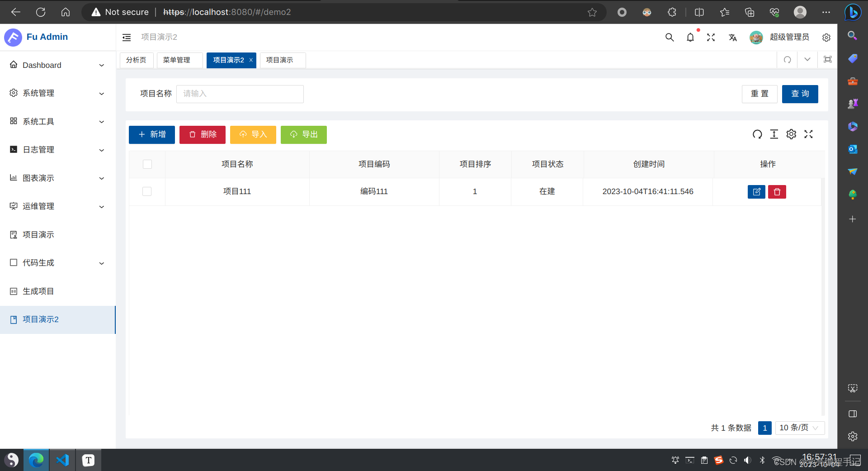868x471 pixels.
Task: Click inside the 项目名称 input field
Action: pos(240,94)
